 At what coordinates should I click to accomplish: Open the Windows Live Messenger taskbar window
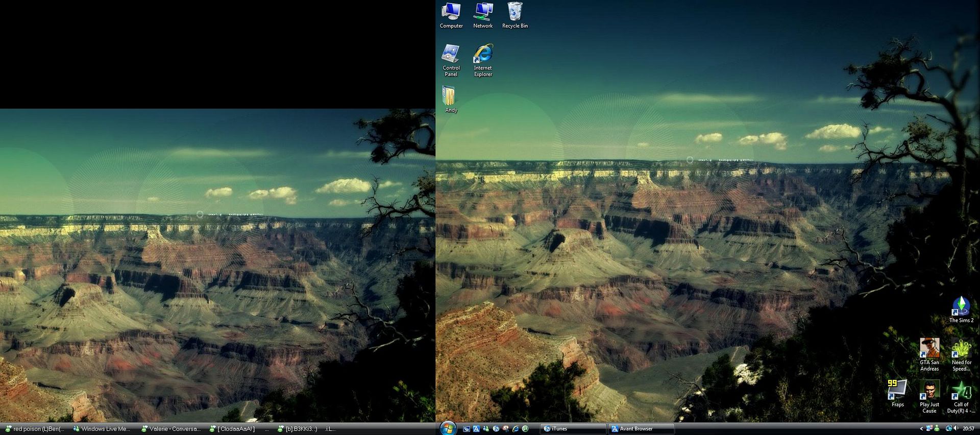click(x=102, y=429)
